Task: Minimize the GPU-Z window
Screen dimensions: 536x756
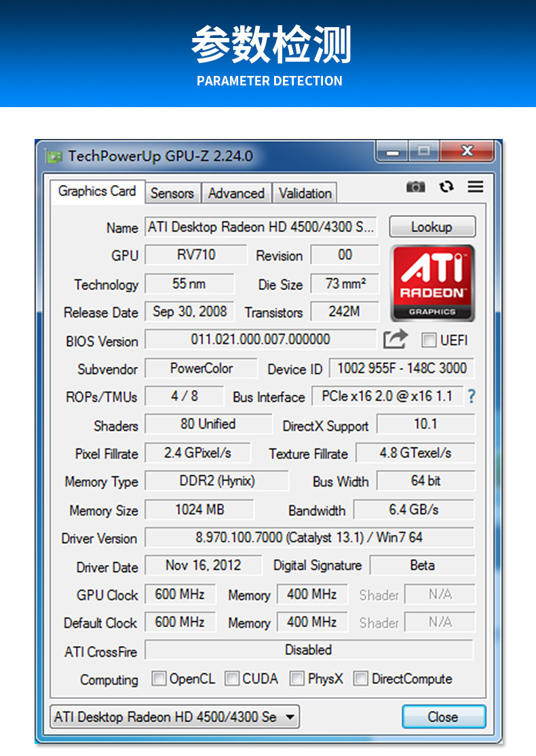Action: 393,151
